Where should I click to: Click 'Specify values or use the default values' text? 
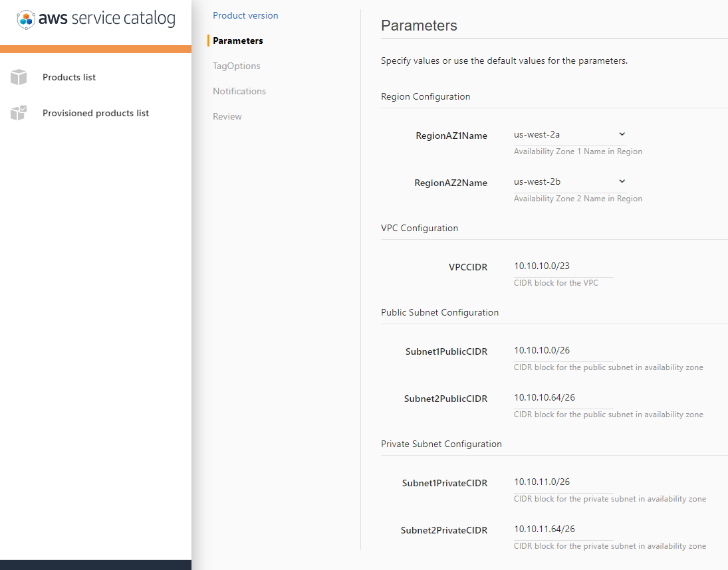pos(504,60)
